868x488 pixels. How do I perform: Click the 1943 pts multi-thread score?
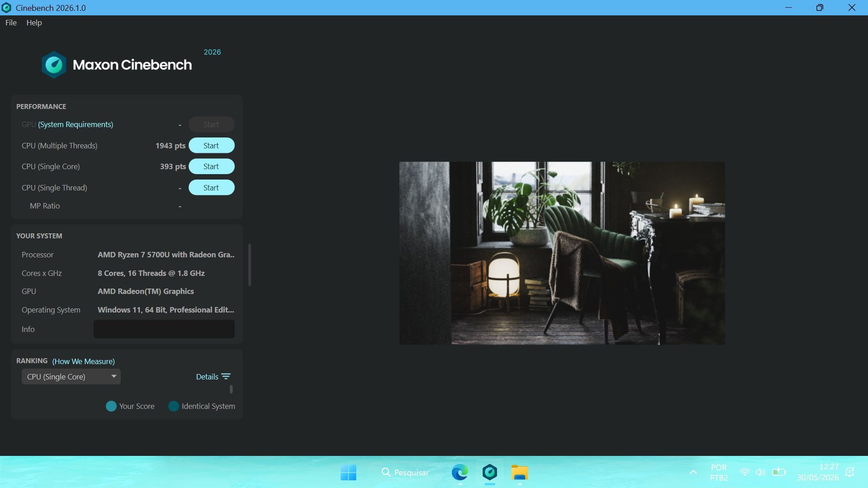pos(171,146)
